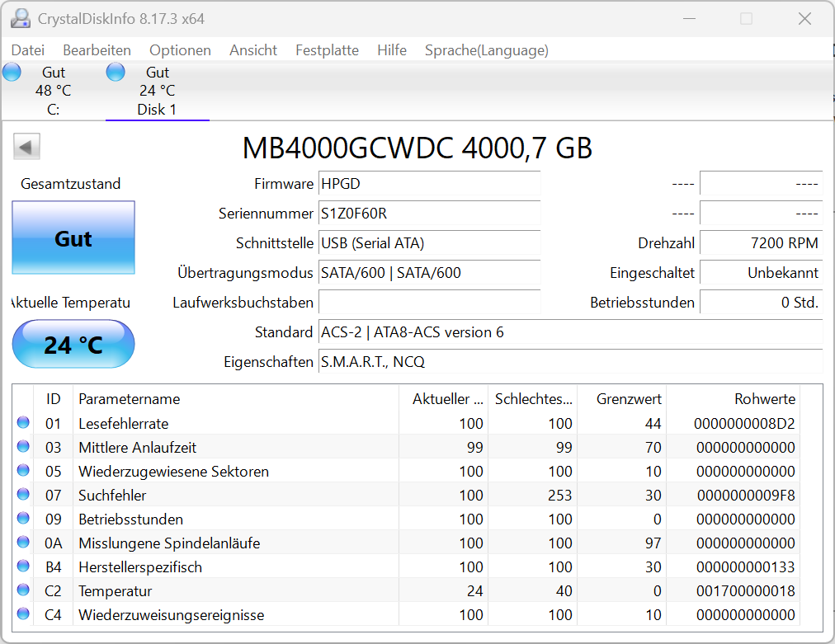The image size is (835, 644).
Task: Click status dot of Mittlere Anlaufzeit row
Action: [x=23, y=447]
